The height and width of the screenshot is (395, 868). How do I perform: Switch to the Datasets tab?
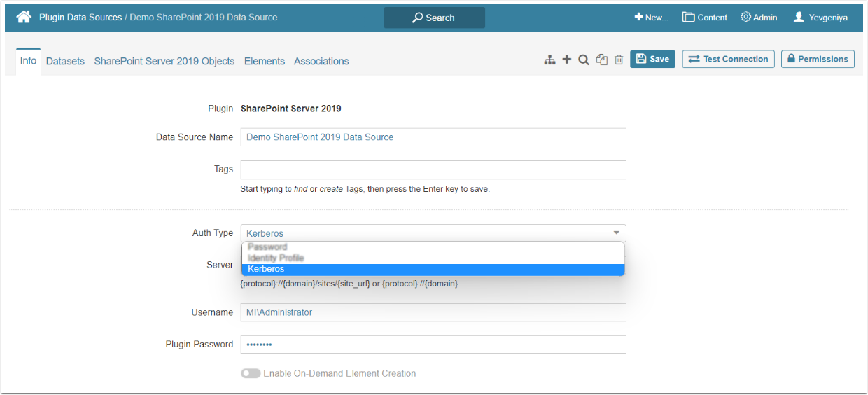point(65,61)
